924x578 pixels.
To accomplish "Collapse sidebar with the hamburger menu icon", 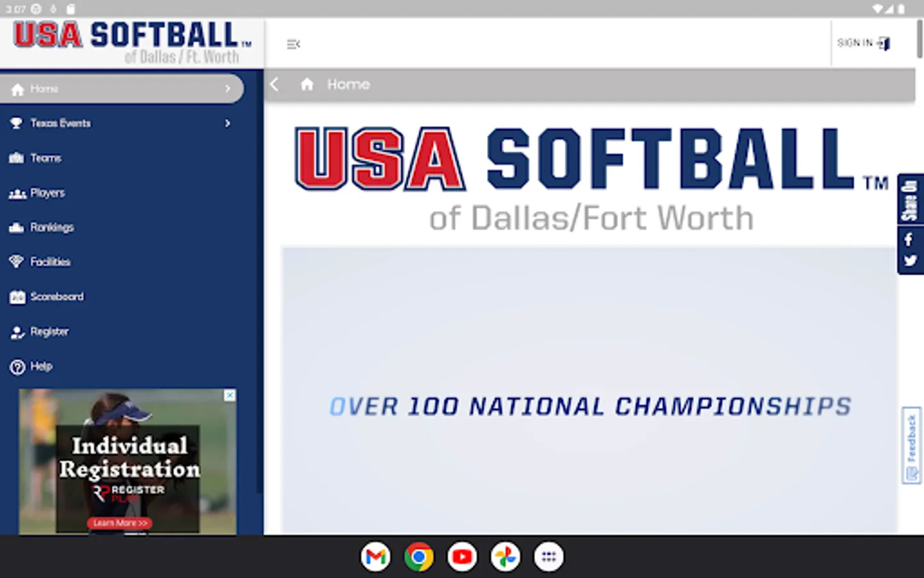I will pyautogui.click(x=293, y=44).
